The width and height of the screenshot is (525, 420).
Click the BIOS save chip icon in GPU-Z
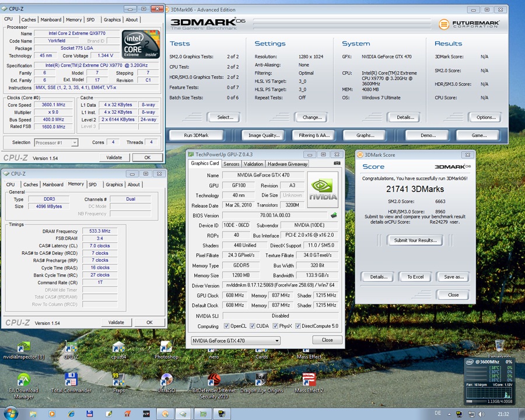(x=334, y=215)
